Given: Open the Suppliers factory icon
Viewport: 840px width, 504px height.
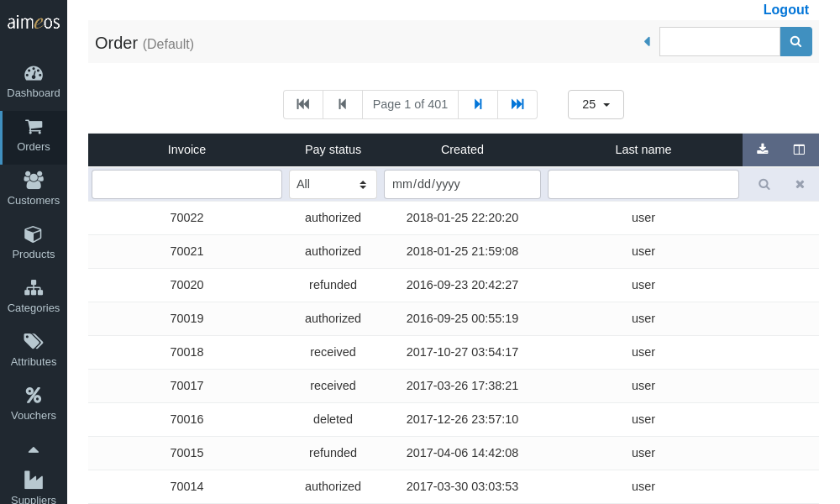Looking at the screenshot, I should click(34, 480).
